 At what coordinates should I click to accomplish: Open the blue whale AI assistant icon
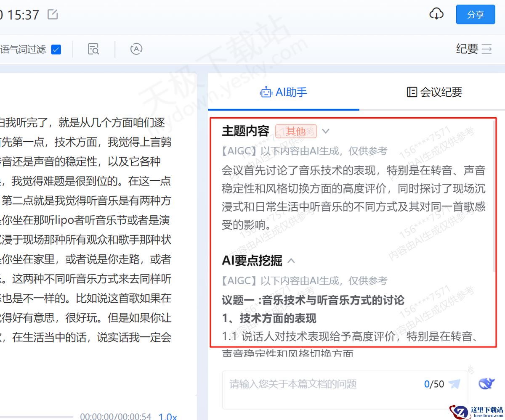487,383
